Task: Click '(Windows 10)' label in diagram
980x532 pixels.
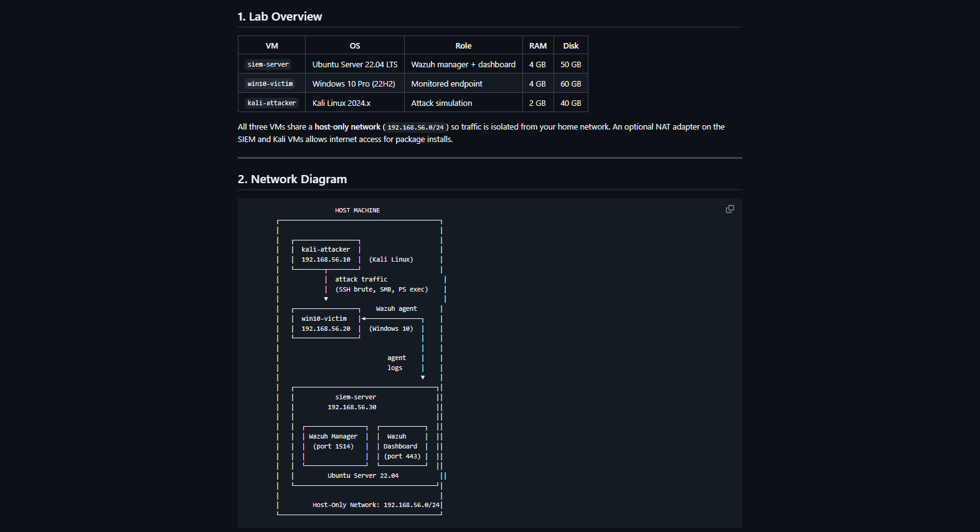Action: 391,329
